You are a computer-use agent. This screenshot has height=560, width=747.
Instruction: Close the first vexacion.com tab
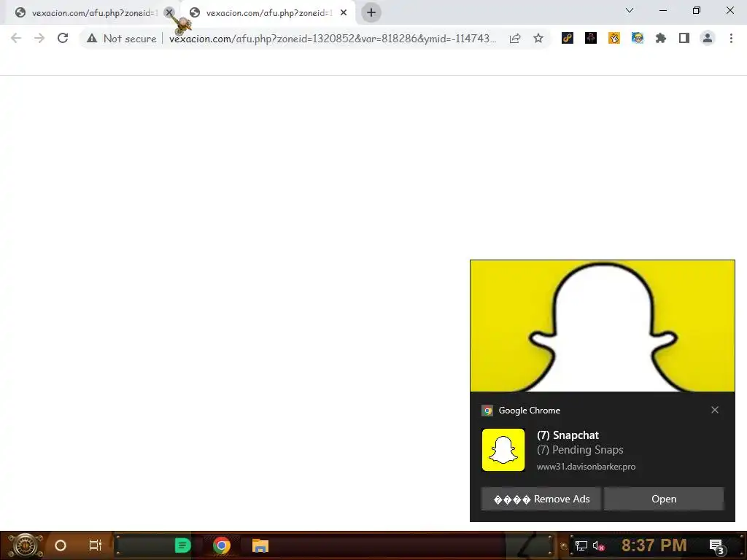pos(169,13)
